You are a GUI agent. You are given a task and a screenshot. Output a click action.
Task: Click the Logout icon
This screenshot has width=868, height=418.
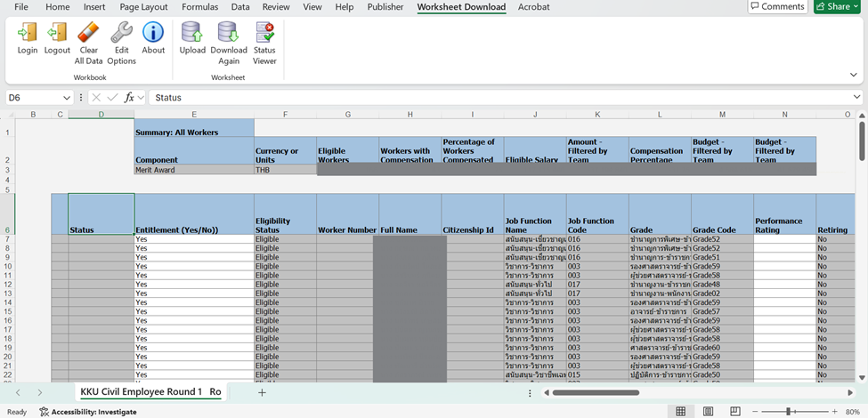(x=57, y=38)
